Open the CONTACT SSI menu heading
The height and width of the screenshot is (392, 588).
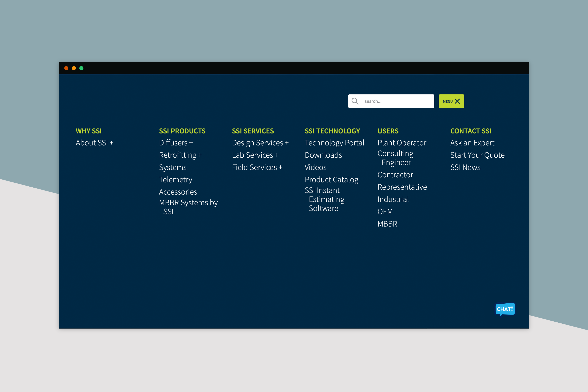pos(471,131)
